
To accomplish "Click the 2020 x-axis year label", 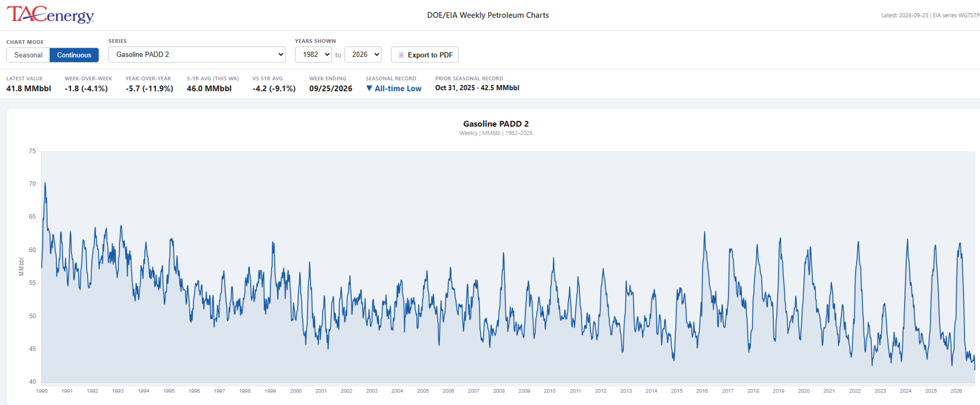I will pyautogui.click(x=804, y=391).
